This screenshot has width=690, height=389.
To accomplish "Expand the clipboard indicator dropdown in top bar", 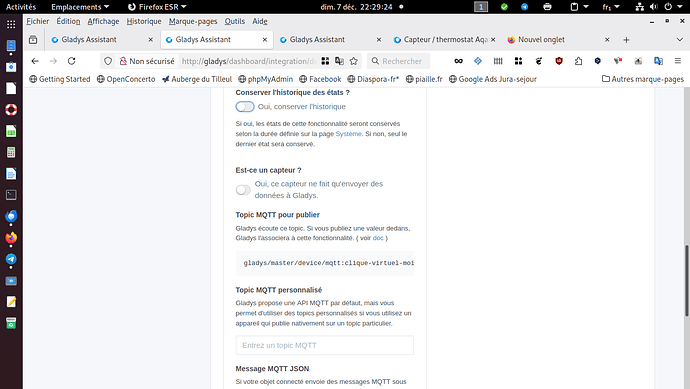I will (x=579, y=7).
